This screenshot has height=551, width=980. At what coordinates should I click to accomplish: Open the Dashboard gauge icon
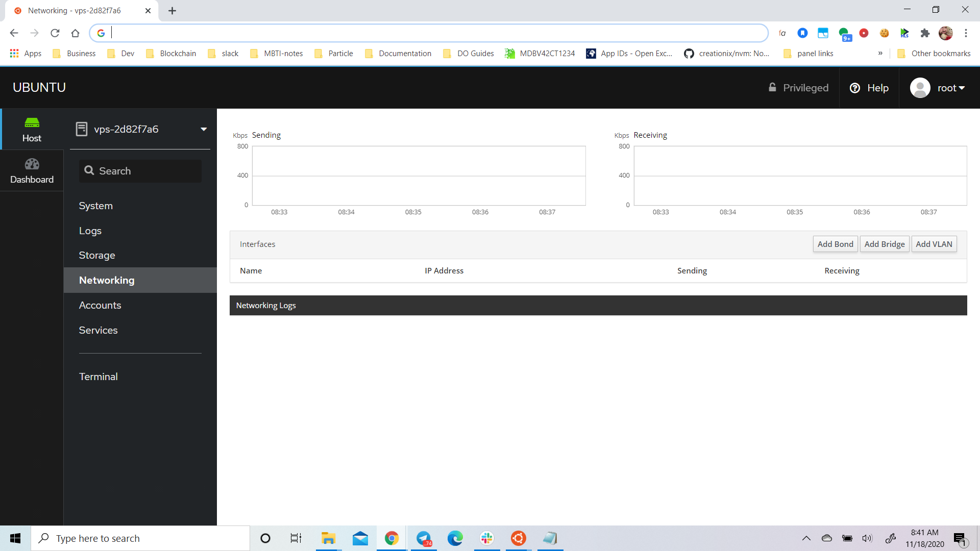pos(32,164)
